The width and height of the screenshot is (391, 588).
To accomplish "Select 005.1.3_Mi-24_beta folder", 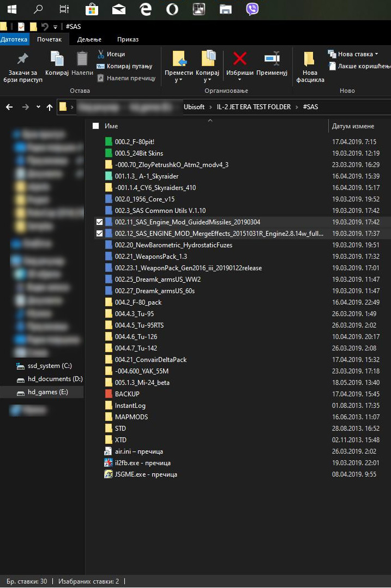I will coord(142,383).
